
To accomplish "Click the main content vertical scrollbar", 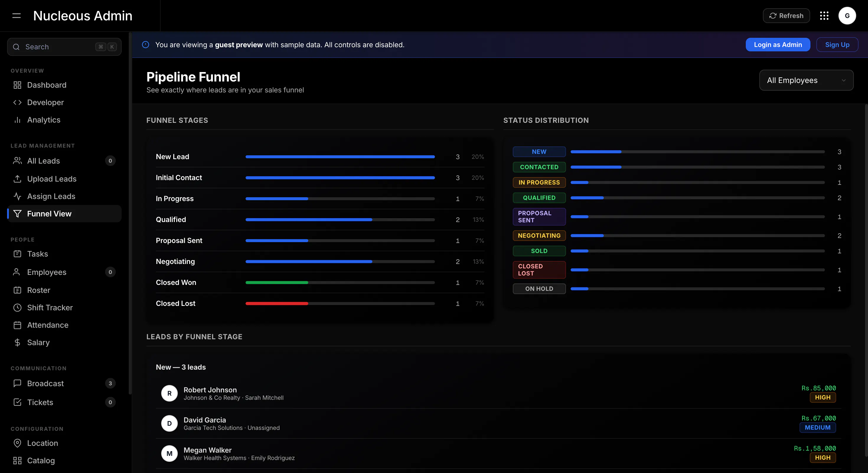I will pyautogui.click(x=866, y=280).
